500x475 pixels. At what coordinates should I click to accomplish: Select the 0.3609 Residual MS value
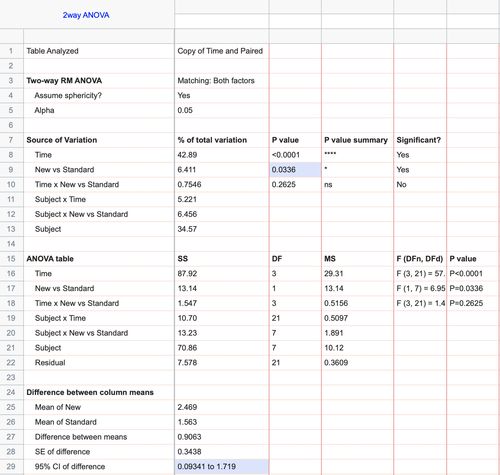(357, 362)
